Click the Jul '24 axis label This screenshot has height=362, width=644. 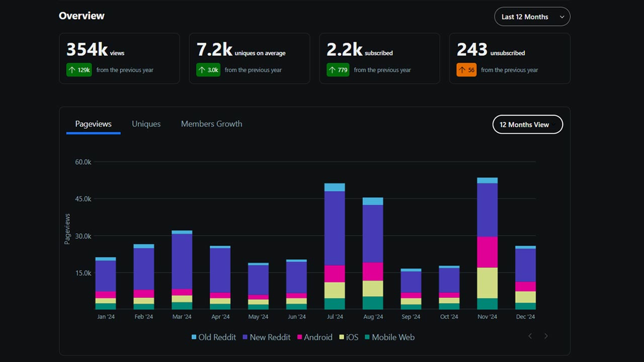(x=335, y=317)
